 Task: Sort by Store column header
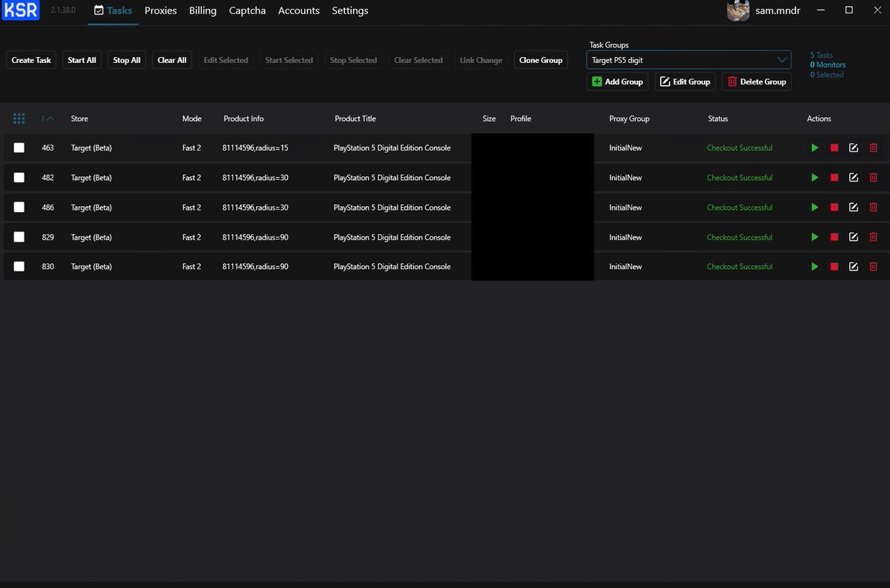click(x=79, y=119)
